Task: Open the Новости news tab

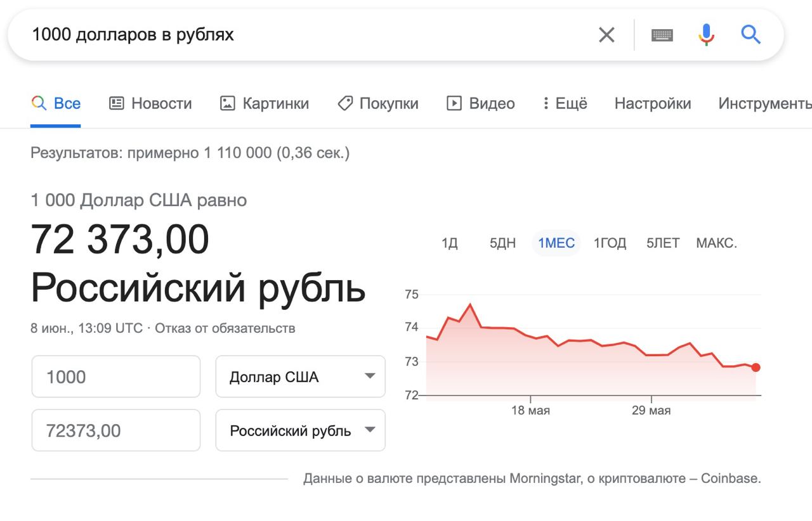Action: point(150,103)
